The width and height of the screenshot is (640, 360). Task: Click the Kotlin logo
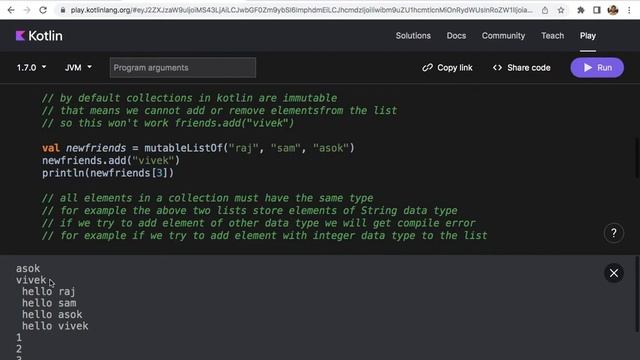click(x=39, y=36)
